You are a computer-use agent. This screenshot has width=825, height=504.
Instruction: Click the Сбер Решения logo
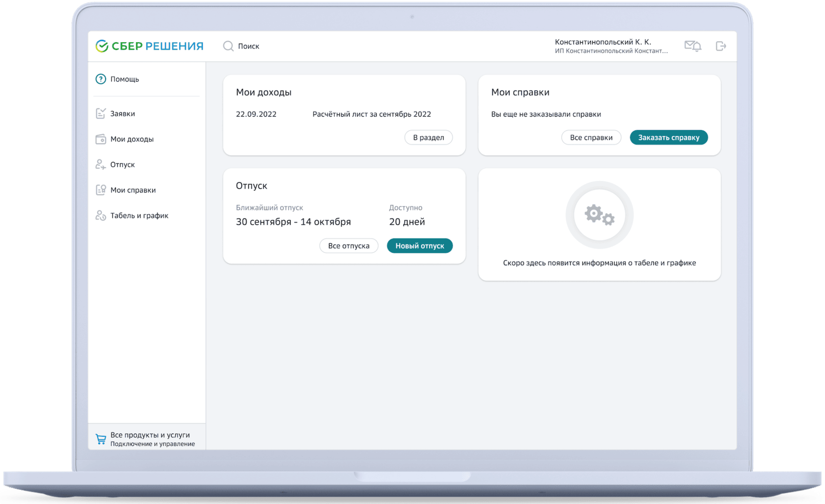pos(149,46)
